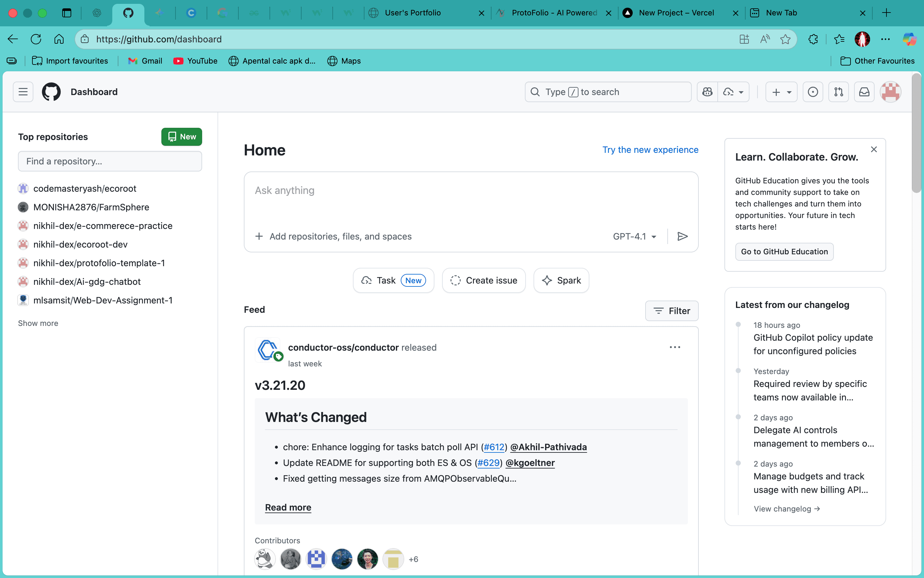Click the read aloud icon in address bar
The width and height of the screenshot is (924, 578).
(765, 39)
